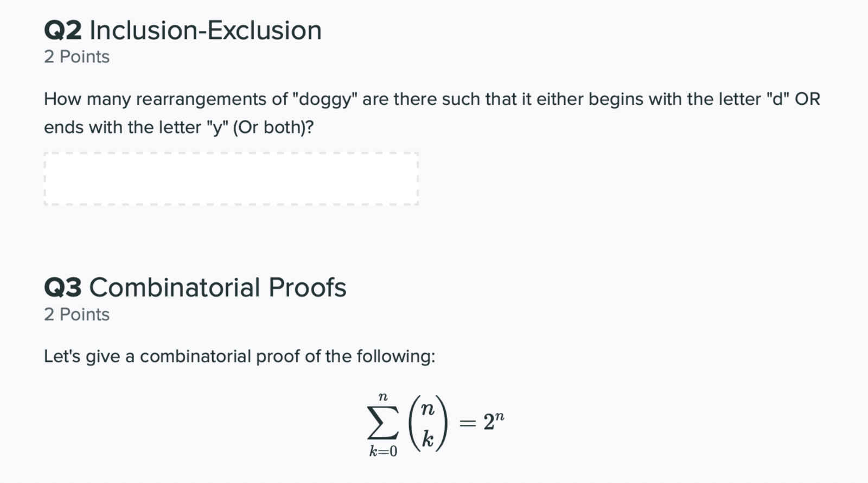Click the '2 Points' label under Q2
The height and width of the screenshot is (483, 868).
[x=76, y=56]
